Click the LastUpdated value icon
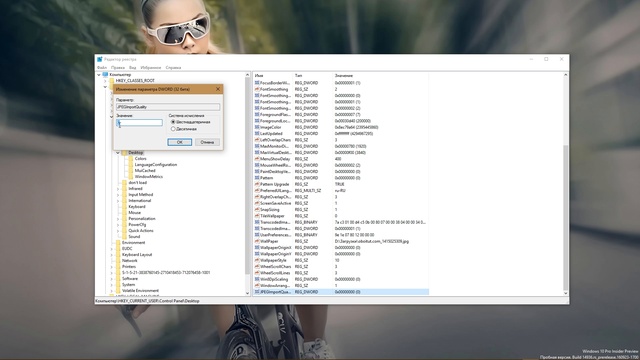This screenshot has height=360, width=640. coord(257,133)
